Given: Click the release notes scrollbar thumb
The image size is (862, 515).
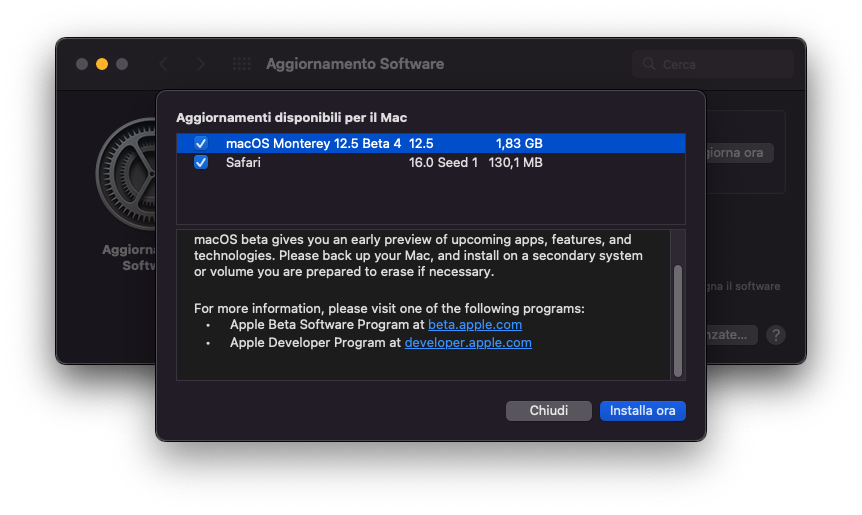Looking at the screenshot, I should coord(678,321).
